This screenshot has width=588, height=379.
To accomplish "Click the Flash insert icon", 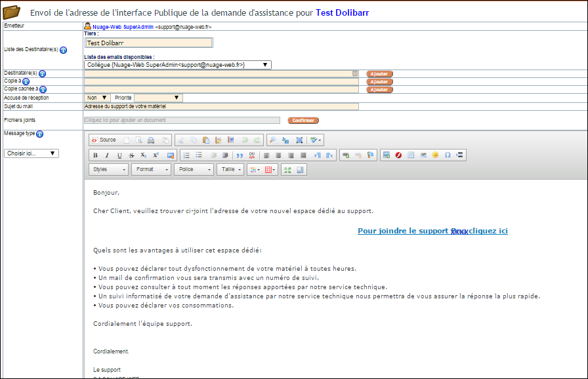I will 398,155.
